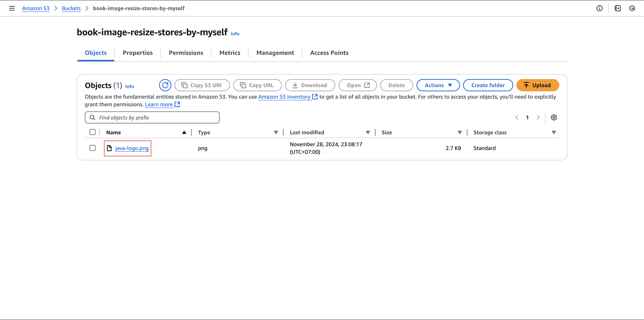Click the Type column header label
The height and width of the screenshot is (320, 644).
tap(204, 132)
